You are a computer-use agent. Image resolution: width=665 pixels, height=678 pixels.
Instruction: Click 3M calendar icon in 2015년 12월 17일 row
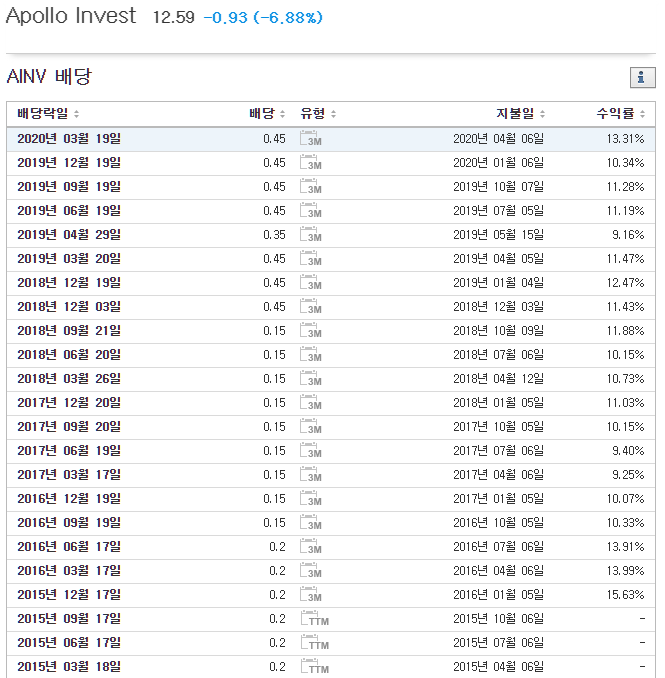click(311, 595)
